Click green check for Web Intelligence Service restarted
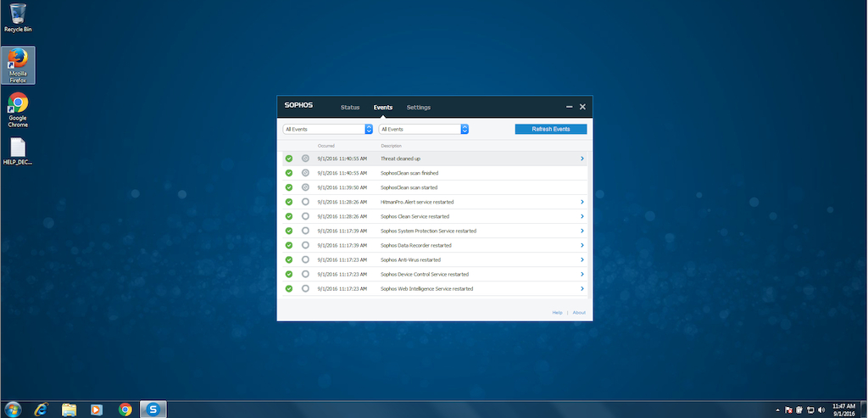This screenshot has width=868, height=418. tap(289, 288)
